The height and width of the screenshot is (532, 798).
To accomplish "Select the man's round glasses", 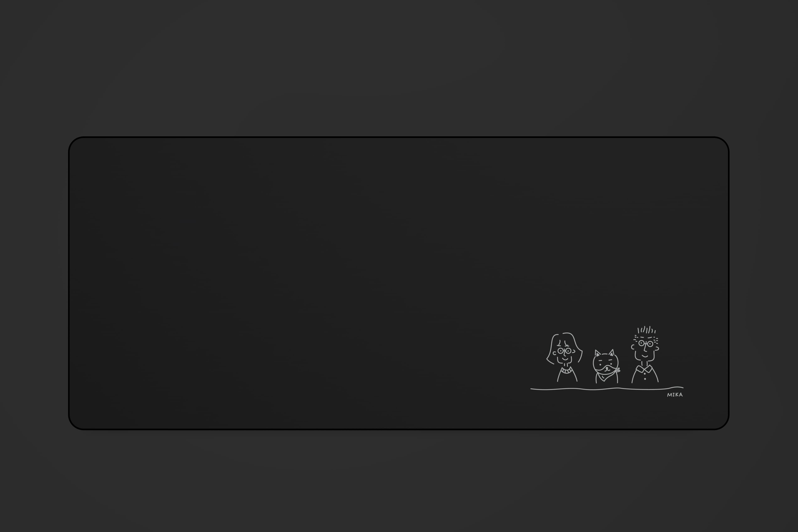I will click(x=646, y=344).
